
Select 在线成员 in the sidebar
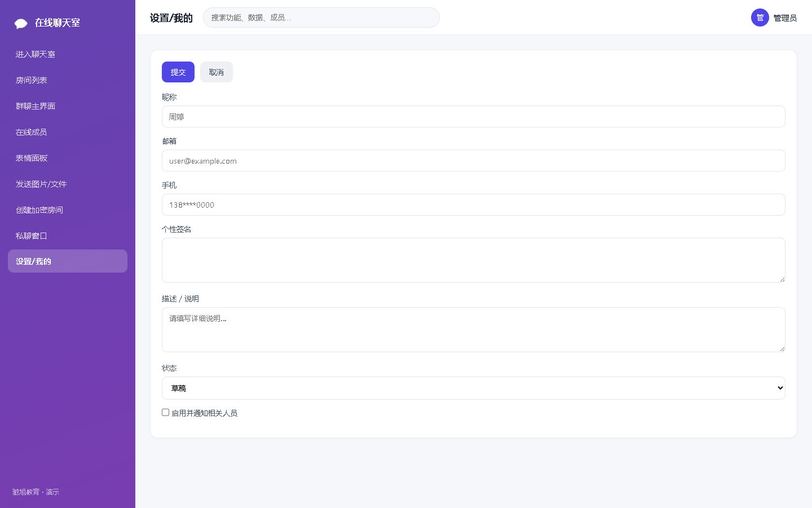click(68, 132)
